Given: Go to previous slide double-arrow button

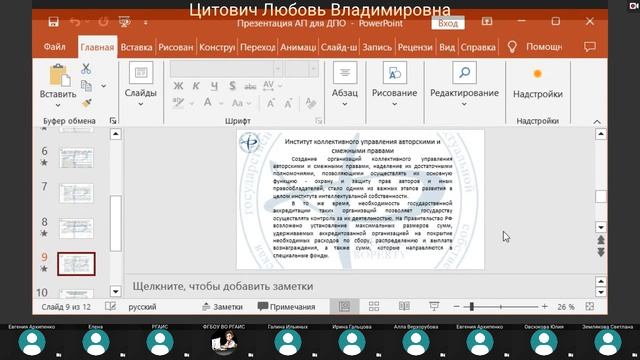Looking at the screenshot, I should coord(601,240).
